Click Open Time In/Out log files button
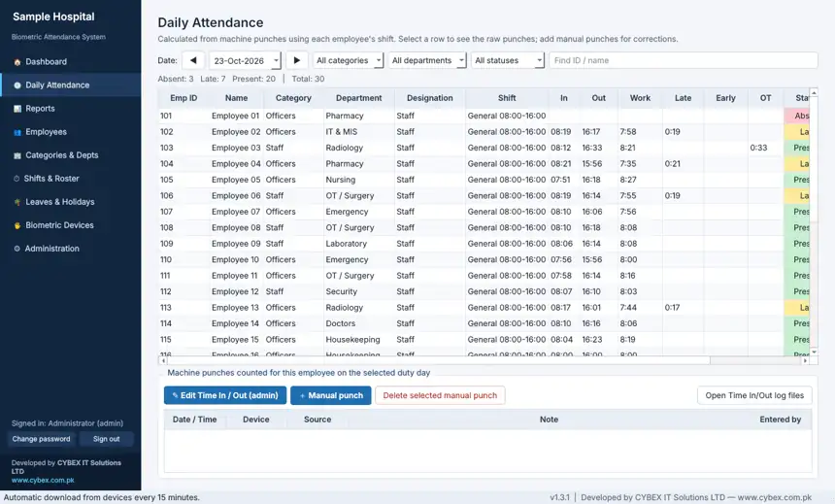The image size is (835, 504). 754,395
